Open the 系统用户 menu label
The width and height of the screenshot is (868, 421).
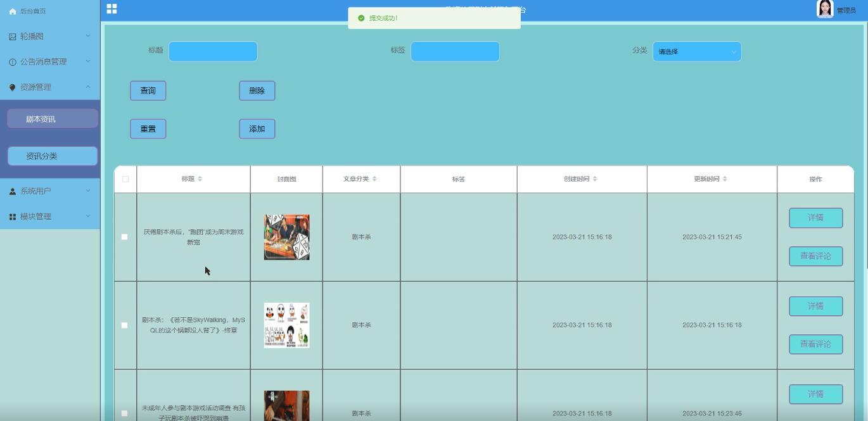pyautogui.click(x=35, y=191)
